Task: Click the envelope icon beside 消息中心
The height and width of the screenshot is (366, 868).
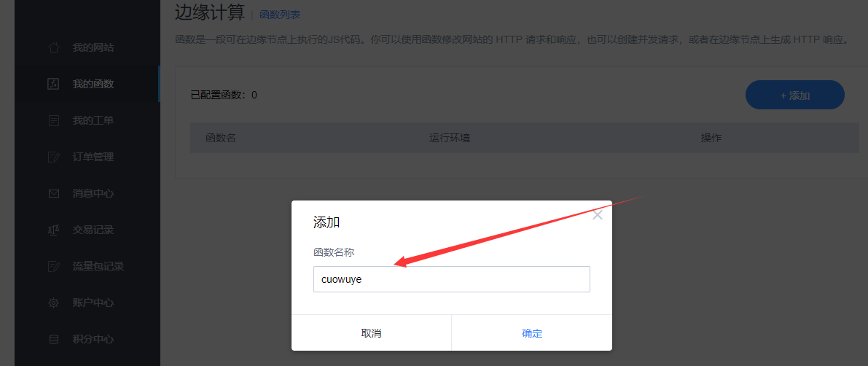Action: 54,194
